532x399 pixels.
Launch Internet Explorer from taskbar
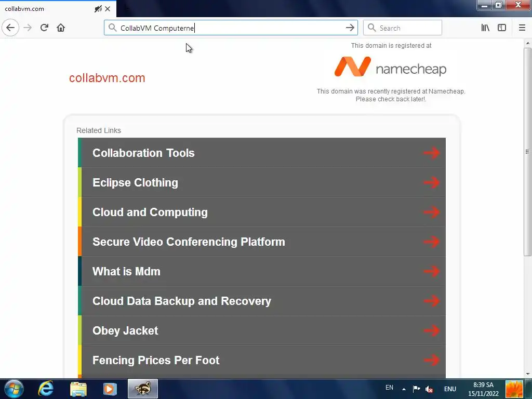click(x=46, y=389)
